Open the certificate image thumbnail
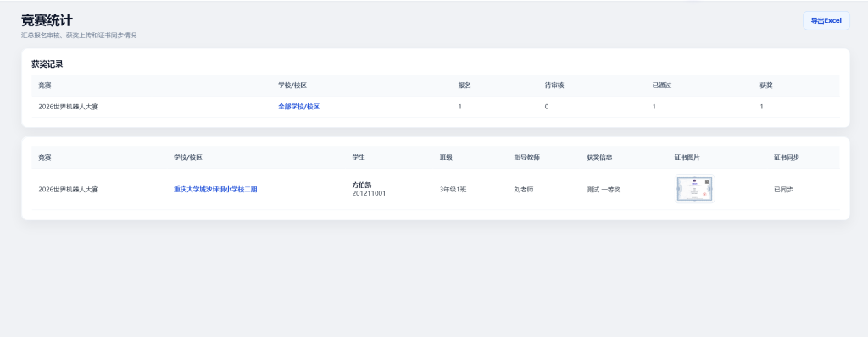The image size is (868, 337). (695, 190)
